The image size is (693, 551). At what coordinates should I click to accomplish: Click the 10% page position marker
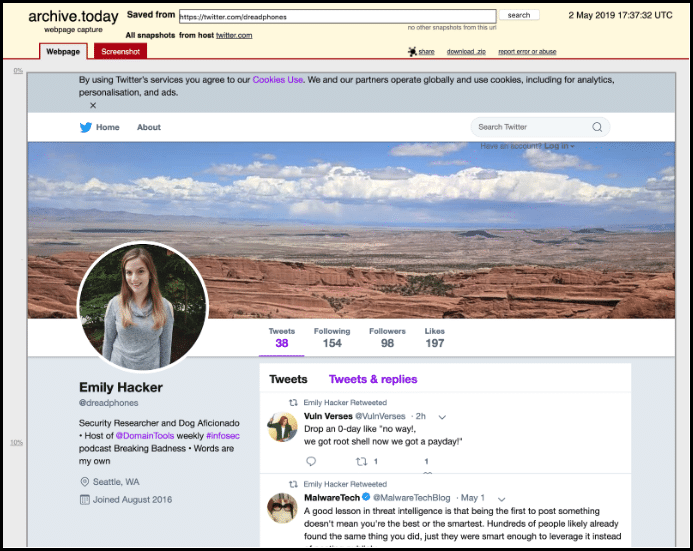(16, 442)
